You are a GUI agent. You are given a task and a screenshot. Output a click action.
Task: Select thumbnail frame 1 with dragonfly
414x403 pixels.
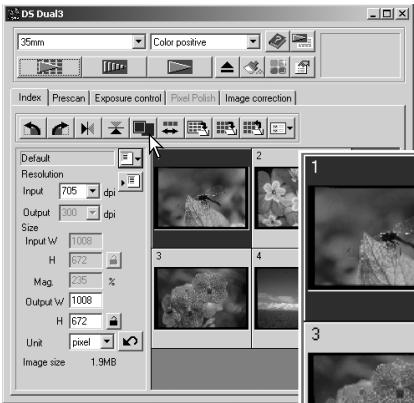pyautogui.click(x=201, y=198)
